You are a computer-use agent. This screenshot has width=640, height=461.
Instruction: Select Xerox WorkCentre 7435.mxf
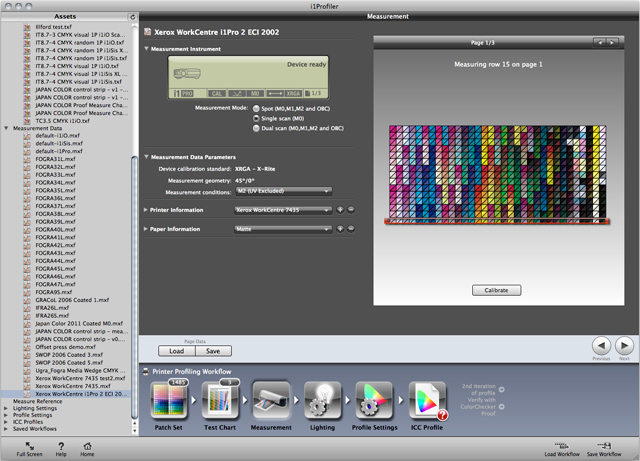73,386
